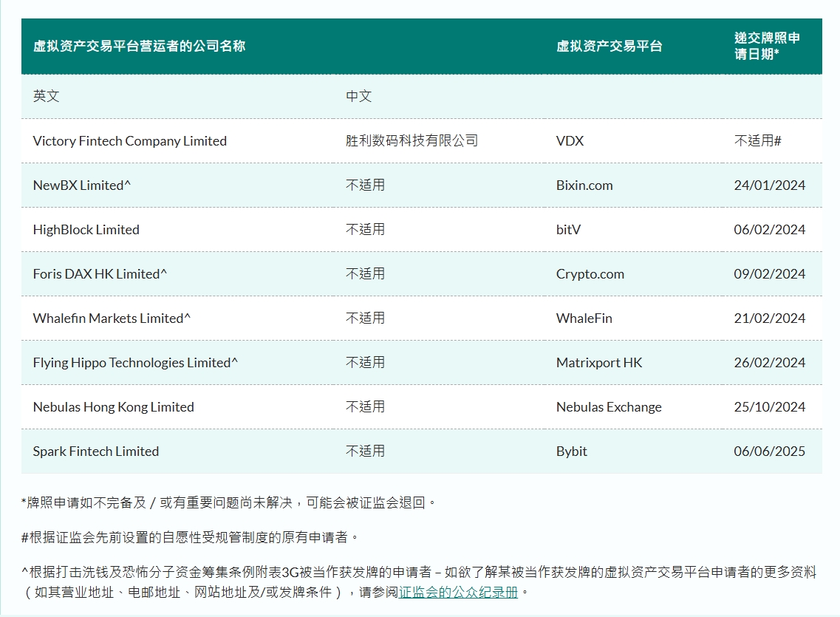Click date 06/06/2025

click(769, 451)
